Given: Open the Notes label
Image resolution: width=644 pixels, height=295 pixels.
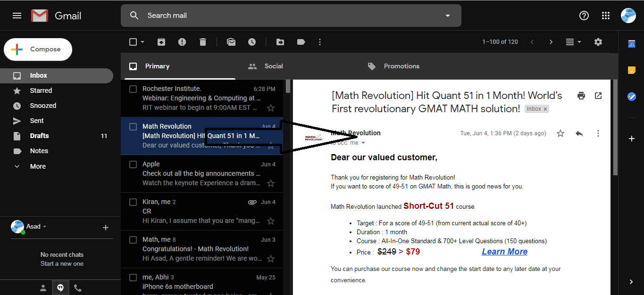Looking at the screenshot, I should pyautogui.click(x=57, y=151).
